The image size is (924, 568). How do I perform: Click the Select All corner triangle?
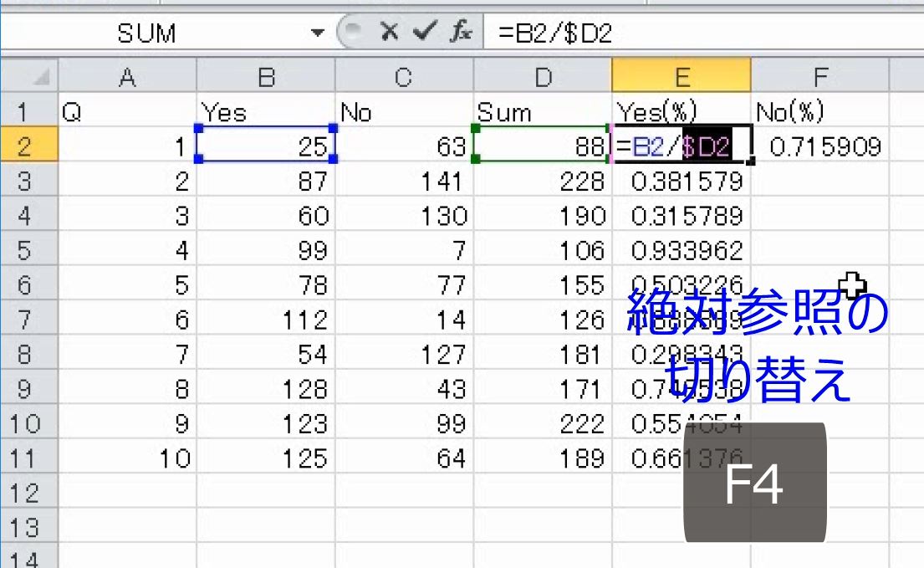click(30, 75)
